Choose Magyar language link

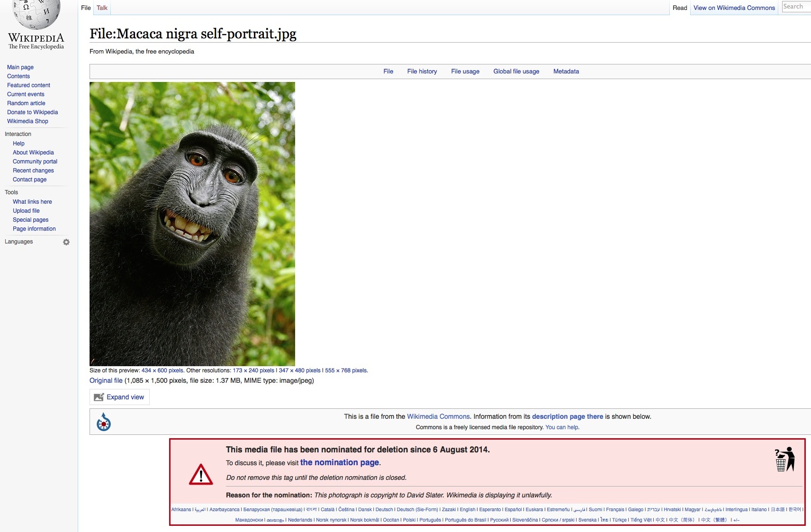[x=693, y=510]
